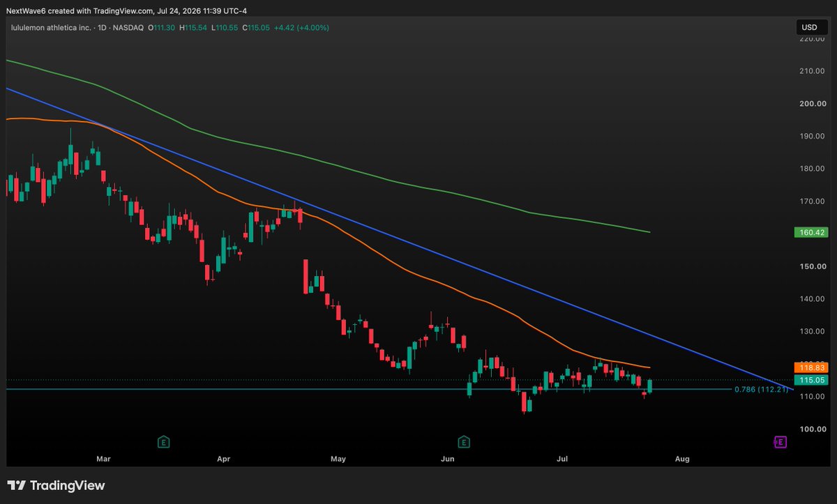
Task: Click the +4.42 (+4.00%) change value
Action: point(300,27)
